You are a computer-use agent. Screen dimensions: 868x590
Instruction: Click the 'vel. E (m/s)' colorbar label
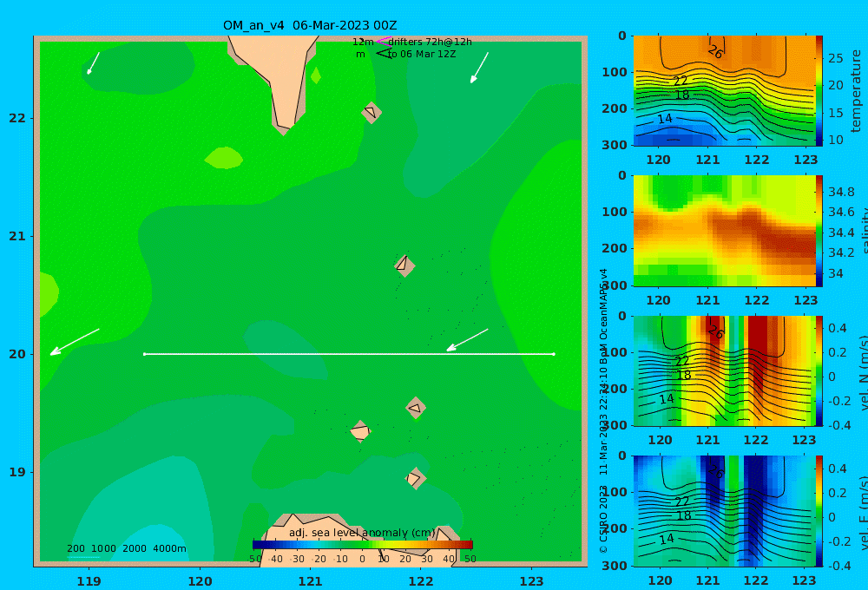click(864, 513)
